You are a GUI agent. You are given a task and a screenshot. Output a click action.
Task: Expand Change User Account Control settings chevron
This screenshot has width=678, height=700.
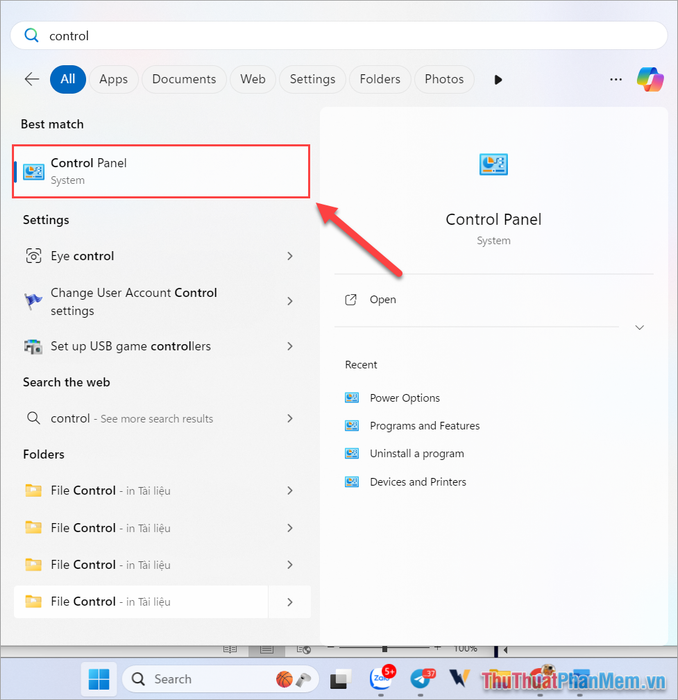click(x=290, y=301)
